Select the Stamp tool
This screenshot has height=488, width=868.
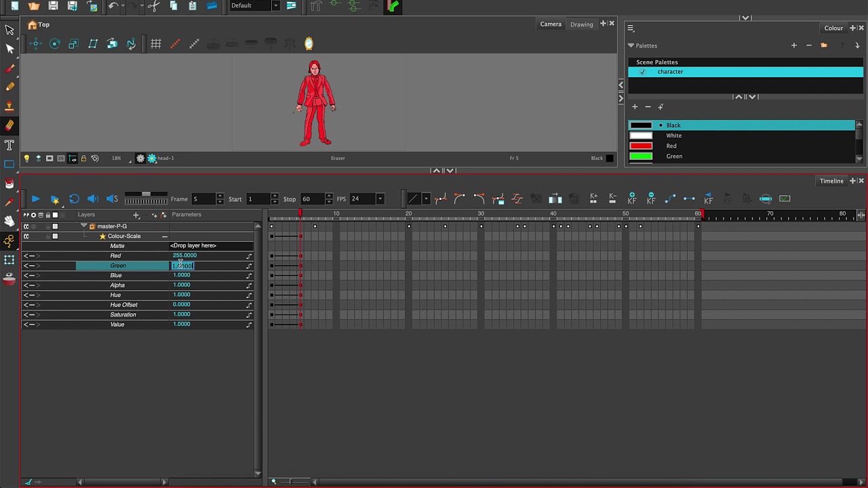pyautogui.click(x=9, y=106)
